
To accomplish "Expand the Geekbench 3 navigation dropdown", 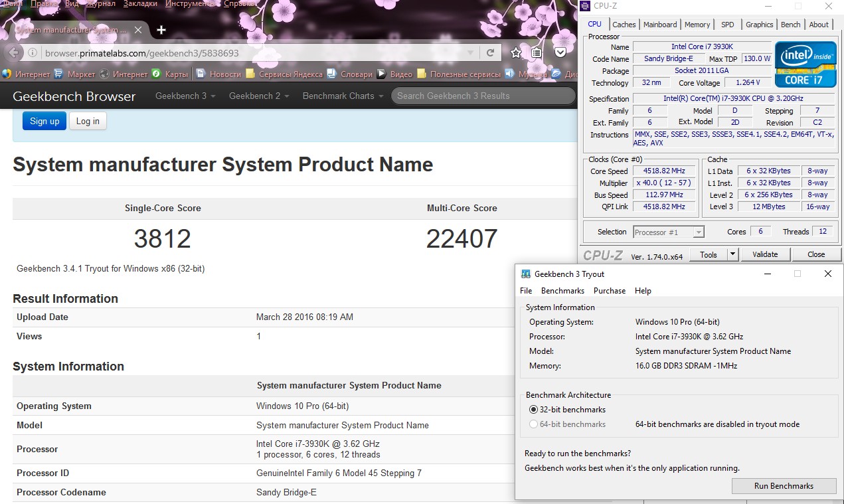I will [185, 96].
